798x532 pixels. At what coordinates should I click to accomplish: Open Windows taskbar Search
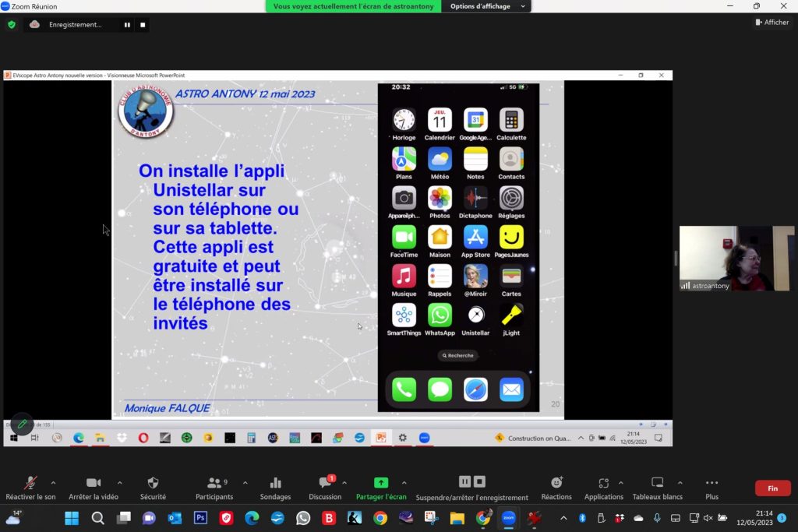pos(97,518)
